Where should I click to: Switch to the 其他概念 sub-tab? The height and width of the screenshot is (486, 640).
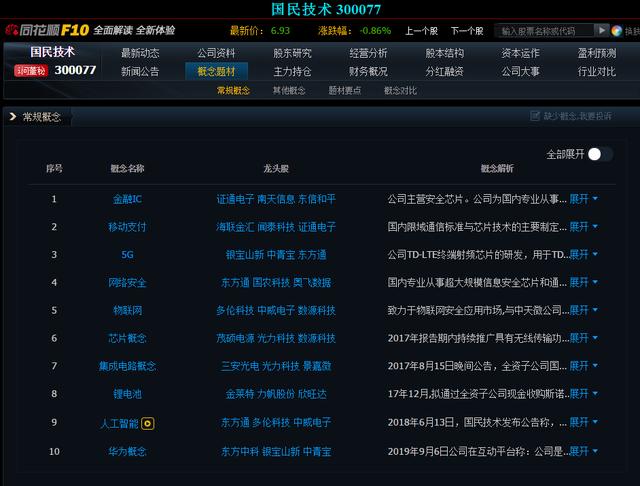tap(289, 91)
